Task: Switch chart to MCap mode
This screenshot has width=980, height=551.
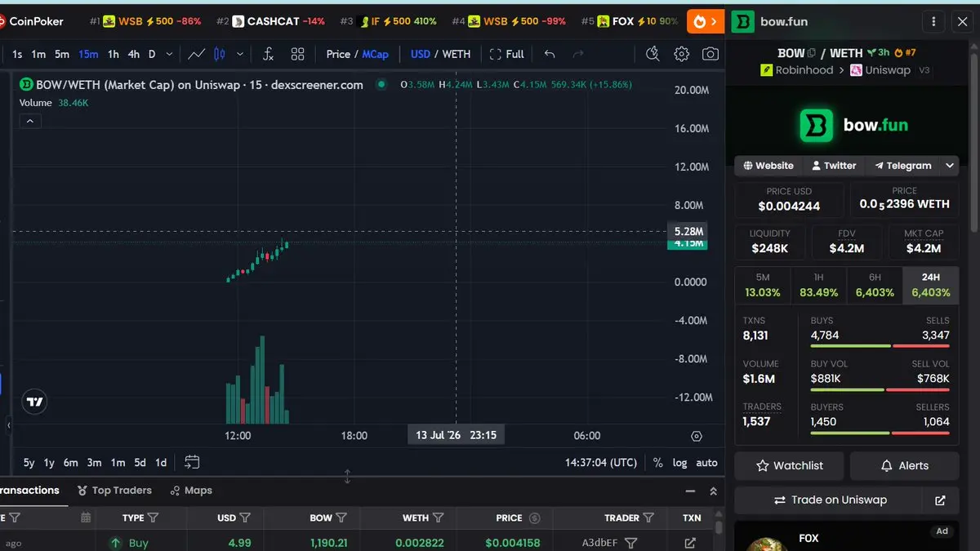Action: pos(376,54)
